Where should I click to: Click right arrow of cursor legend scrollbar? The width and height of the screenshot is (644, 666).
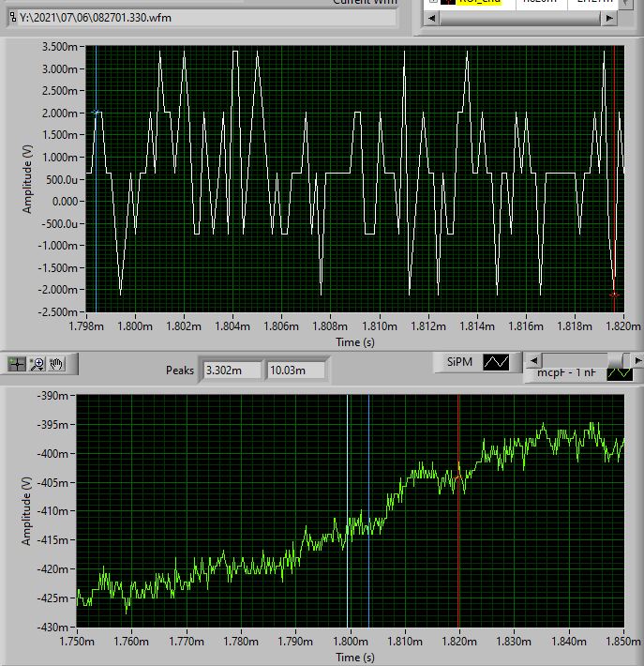click(609, 18)
